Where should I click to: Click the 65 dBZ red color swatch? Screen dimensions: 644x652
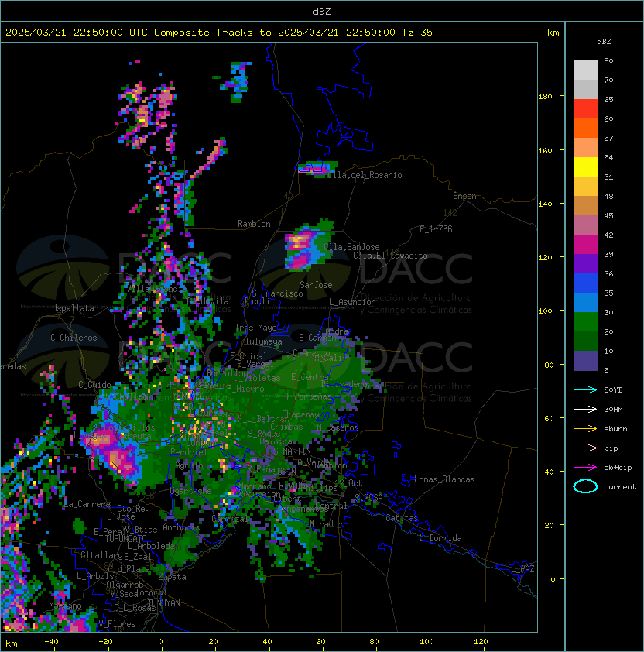(x=585, y=108)
